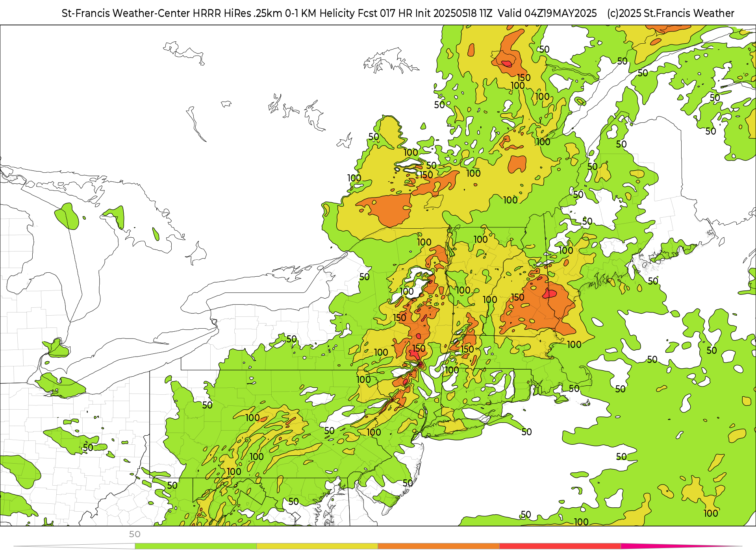Click the green segment of the color bar

pyautogui.click(x=196, y=546)
